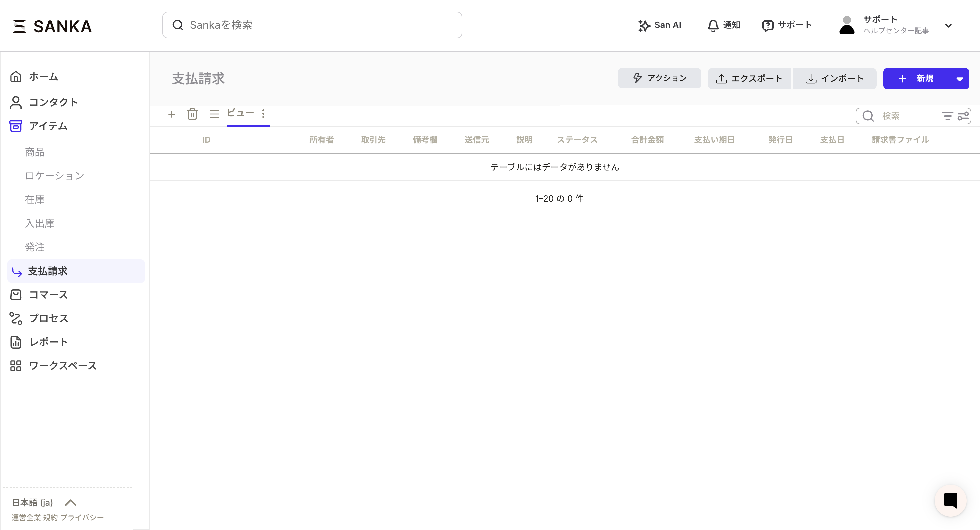Screen dimensions: 980x530
Task: Click the plus add-view icon in toolbar
Action: [x=172, y=114]
